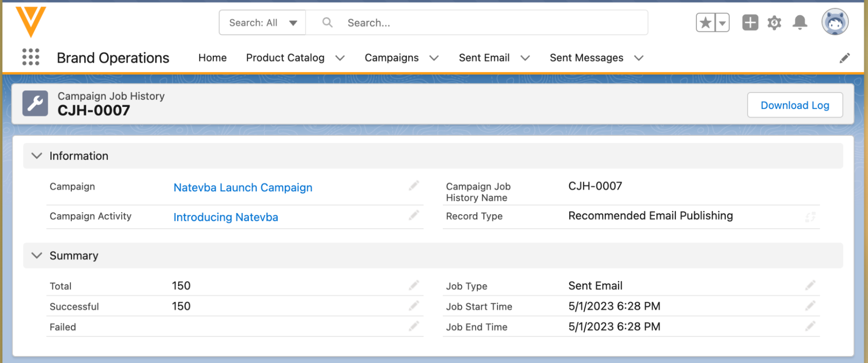Collapse the Information section
Screen dimensions: 868x363
point(37,156)
